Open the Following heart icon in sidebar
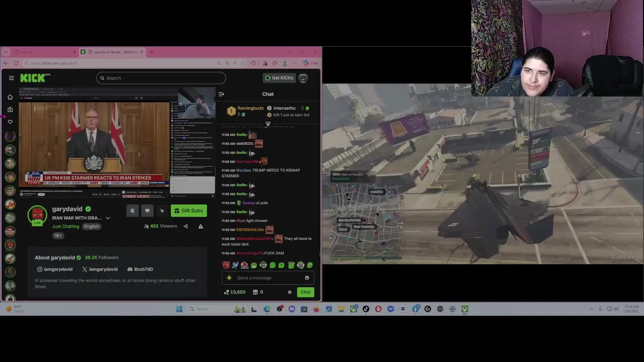 (10, 122)
